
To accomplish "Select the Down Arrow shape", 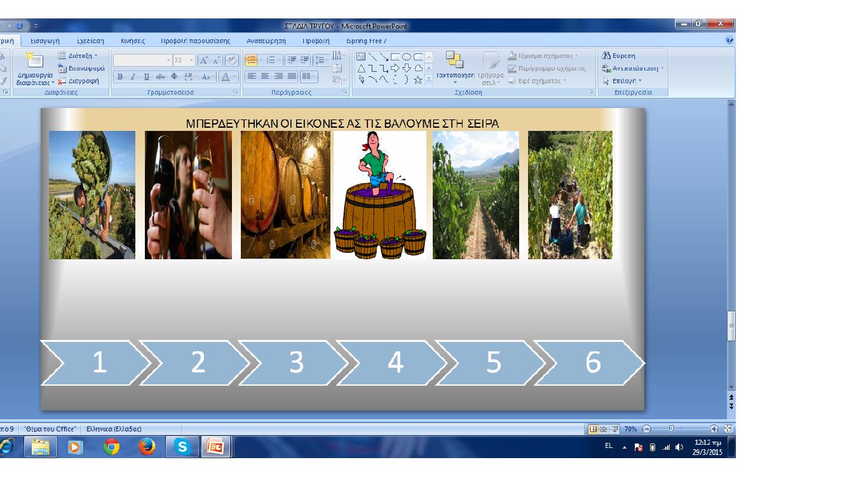I will 407,68.
